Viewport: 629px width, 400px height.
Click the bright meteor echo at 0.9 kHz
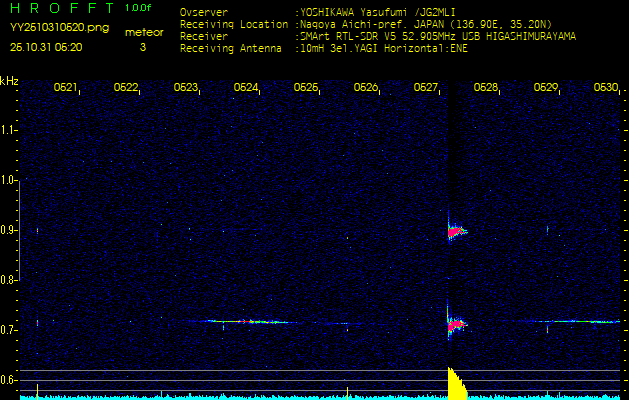456,232
